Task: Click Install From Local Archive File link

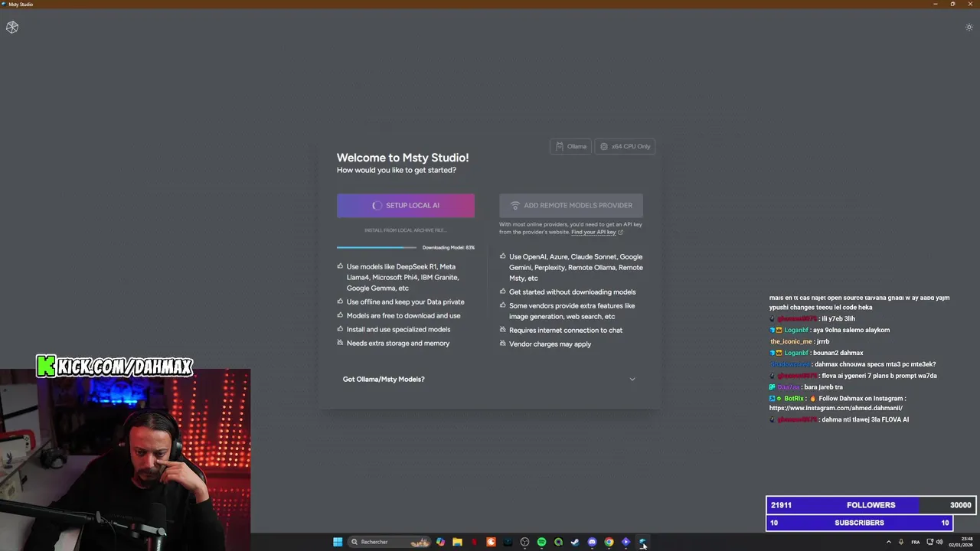Action: (x=406, y=230)
